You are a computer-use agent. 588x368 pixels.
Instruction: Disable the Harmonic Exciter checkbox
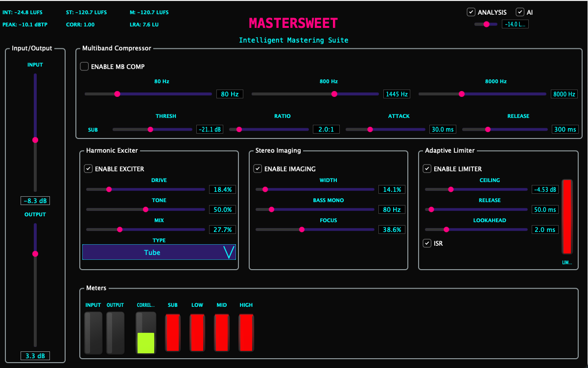(x=89, y=169)
